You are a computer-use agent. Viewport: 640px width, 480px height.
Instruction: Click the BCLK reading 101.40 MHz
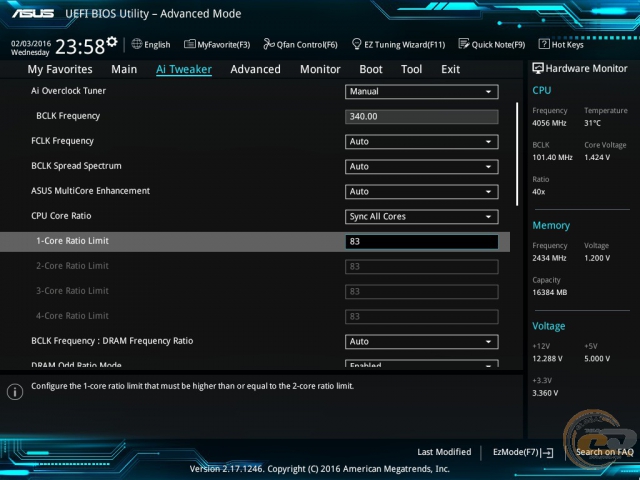coord(552,157)
